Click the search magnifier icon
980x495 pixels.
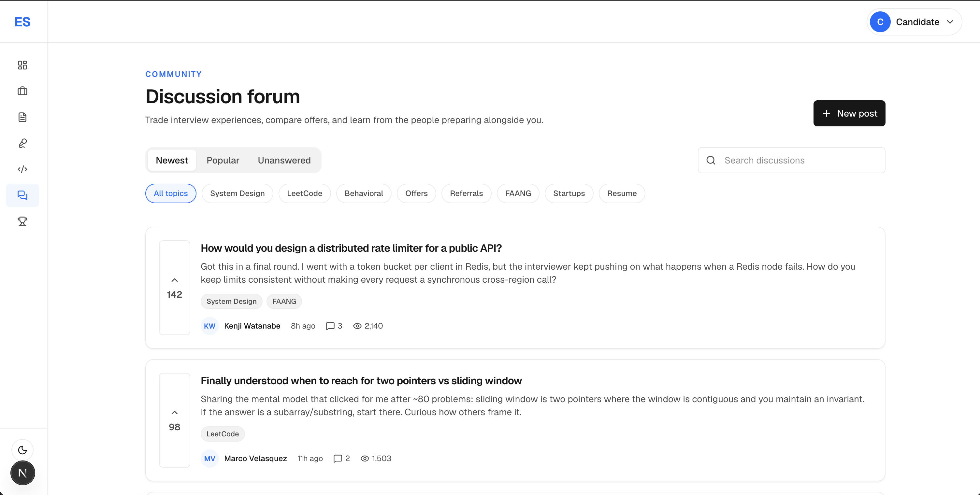711,161
